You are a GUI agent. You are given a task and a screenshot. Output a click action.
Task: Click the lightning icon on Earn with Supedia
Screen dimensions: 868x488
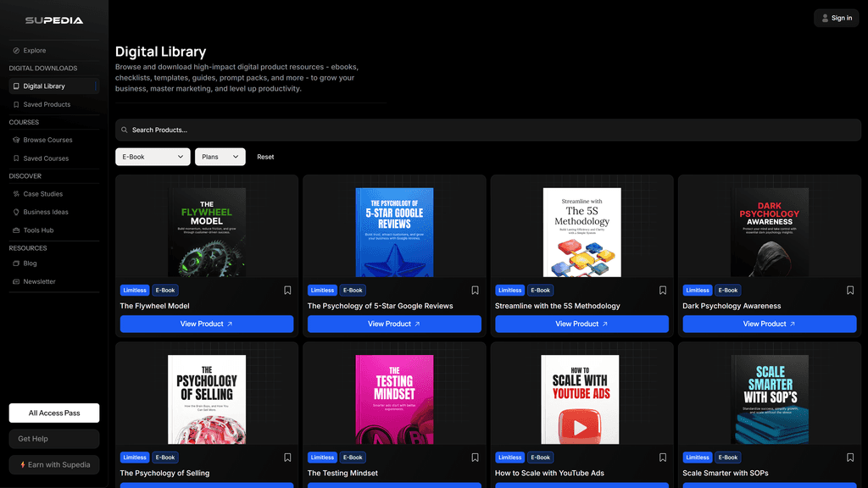(x=23, y=464)
